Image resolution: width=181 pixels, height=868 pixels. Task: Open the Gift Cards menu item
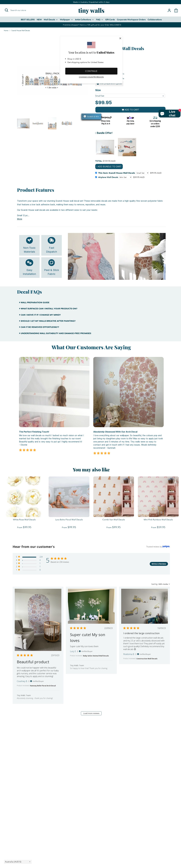110,20
